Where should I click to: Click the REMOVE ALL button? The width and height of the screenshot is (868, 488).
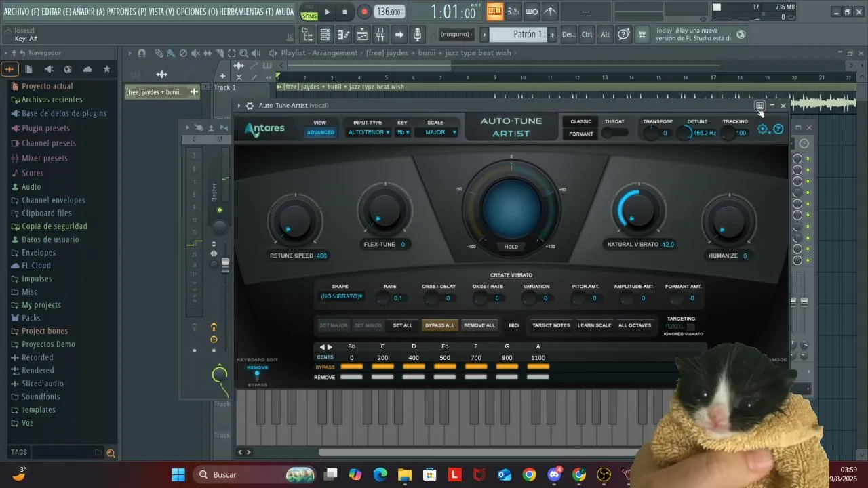click(479, 325)
